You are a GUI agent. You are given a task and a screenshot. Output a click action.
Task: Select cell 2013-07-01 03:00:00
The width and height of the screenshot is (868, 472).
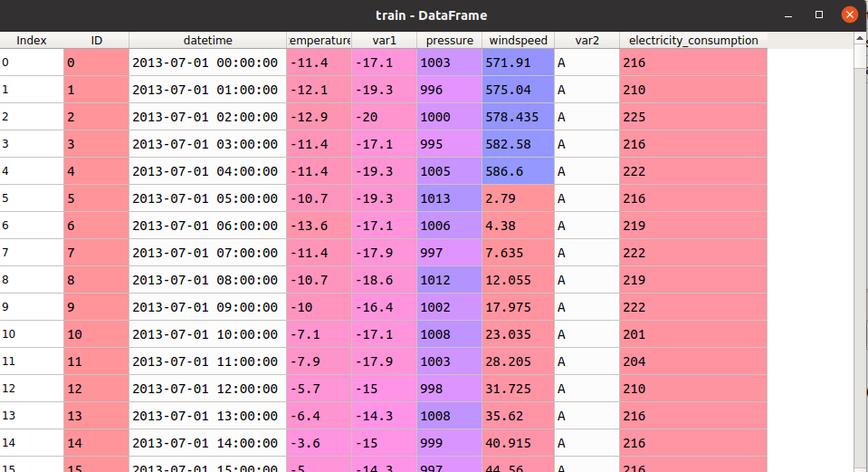pos(207,144)
